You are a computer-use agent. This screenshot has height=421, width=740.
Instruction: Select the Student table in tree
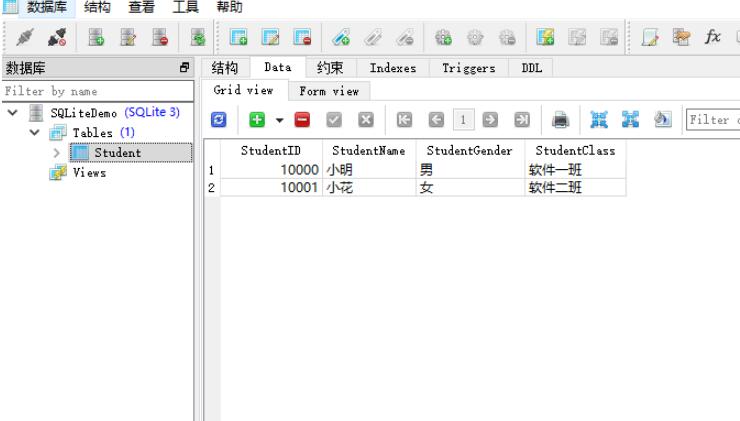click(x=131, y=152)
